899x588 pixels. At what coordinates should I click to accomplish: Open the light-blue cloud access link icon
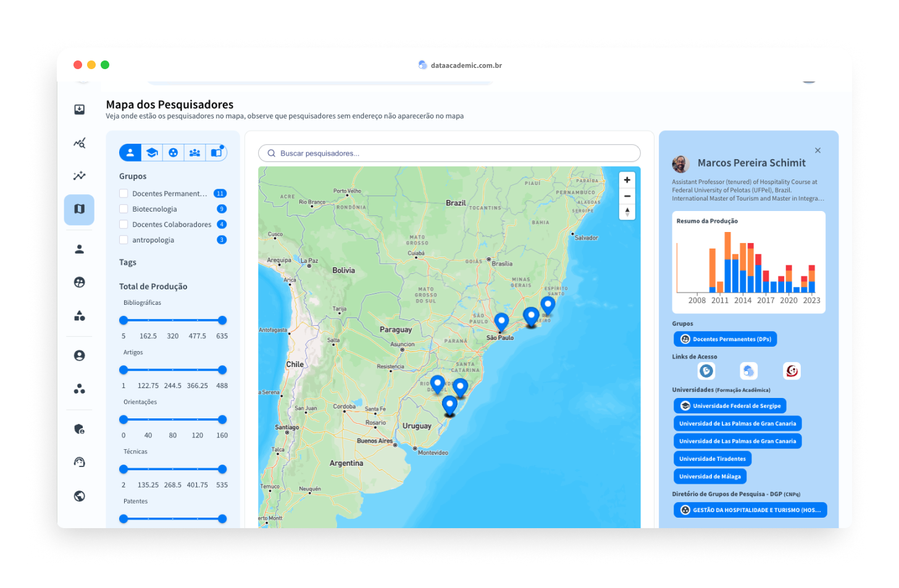pos(748,371)
